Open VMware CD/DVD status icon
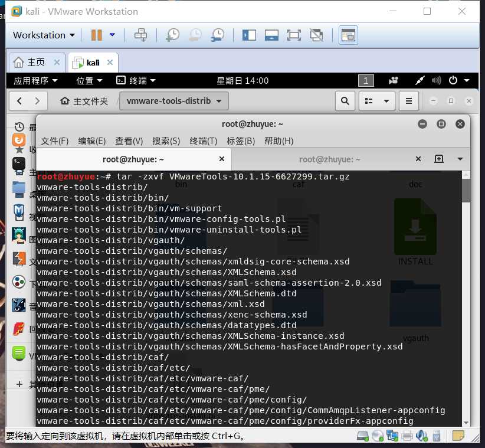Image resolution: width=485 pixels, height=448 pixels. 378,436
